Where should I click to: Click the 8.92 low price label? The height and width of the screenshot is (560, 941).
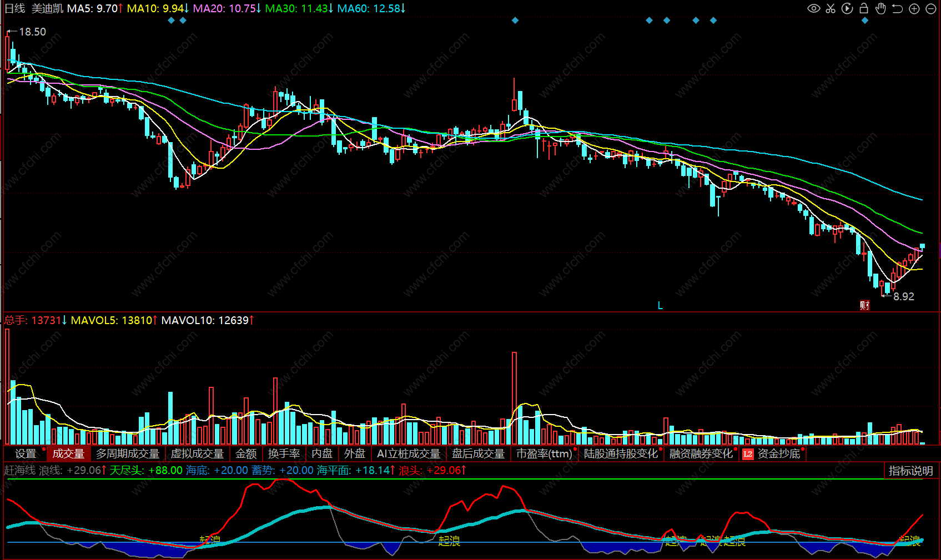(x=904, y=296)
